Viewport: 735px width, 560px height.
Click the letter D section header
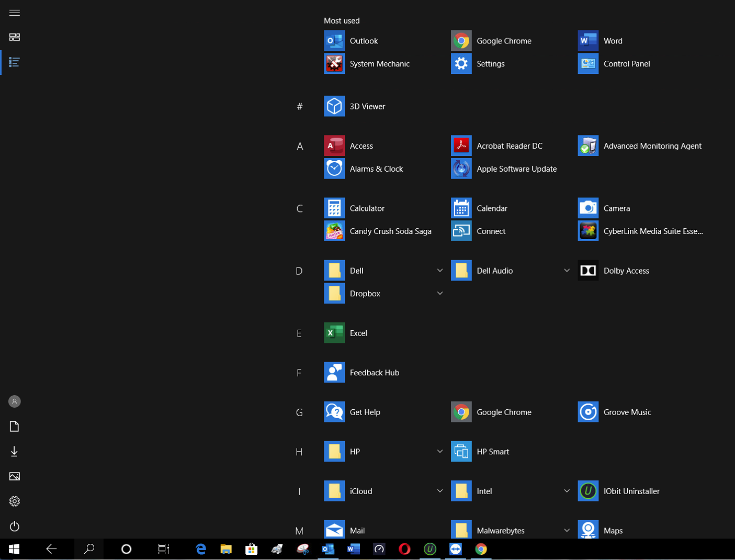point(299,271)
